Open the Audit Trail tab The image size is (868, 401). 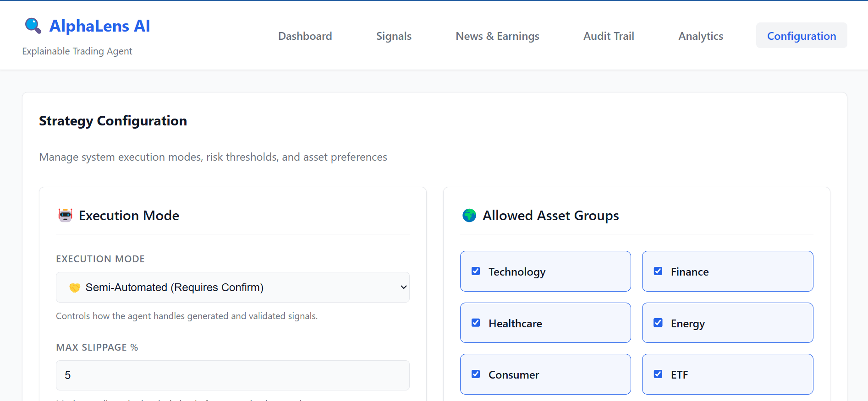click(609, 36)
